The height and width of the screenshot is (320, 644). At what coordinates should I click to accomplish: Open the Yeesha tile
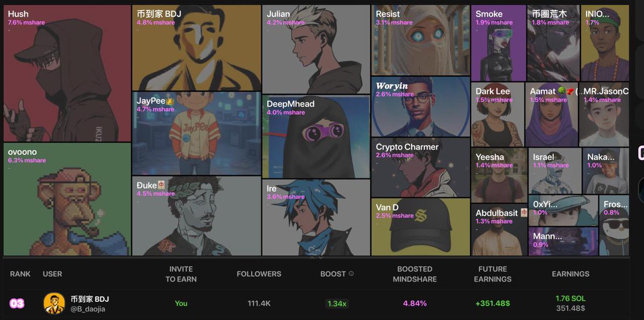coord(499,175)
